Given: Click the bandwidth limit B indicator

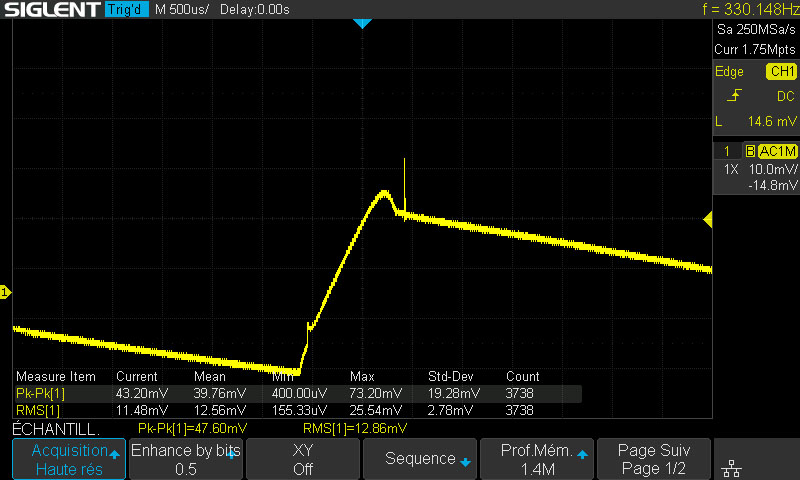Looking at the screenshot, I should pyautogui.click(x=750, y=151).
